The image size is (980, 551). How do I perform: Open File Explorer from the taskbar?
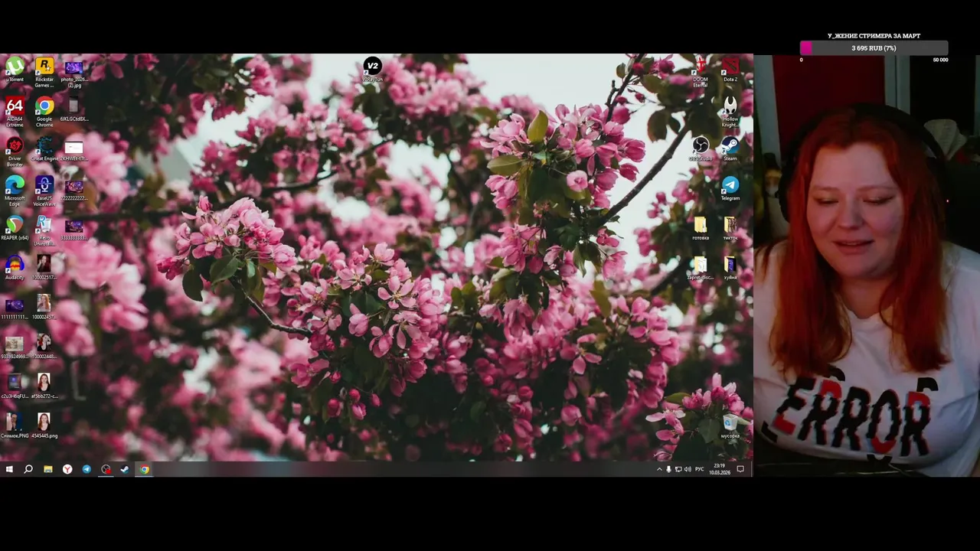(x=47, y=469)
